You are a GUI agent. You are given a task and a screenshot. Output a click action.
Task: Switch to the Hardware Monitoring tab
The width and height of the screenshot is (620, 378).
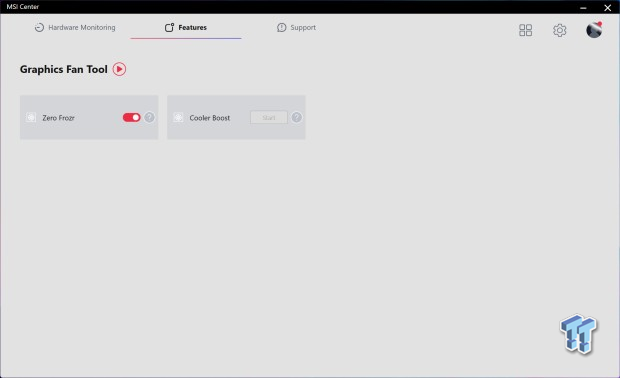75,27
